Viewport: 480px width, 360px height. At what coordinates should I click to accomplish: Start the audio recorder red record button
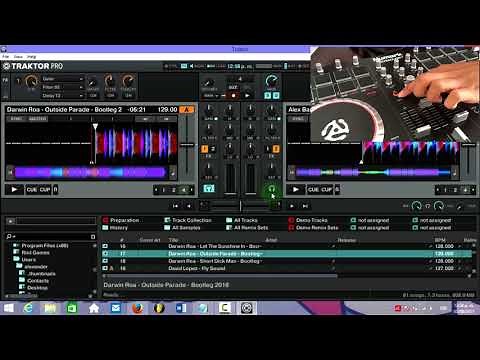[x=233, y=96]
